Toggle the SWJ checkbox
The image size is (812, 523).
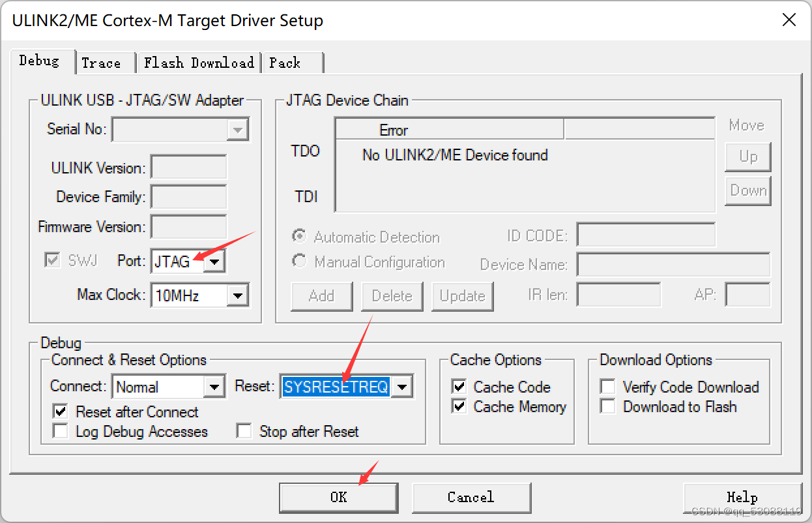pyautogui.click(x=53, y=260)
